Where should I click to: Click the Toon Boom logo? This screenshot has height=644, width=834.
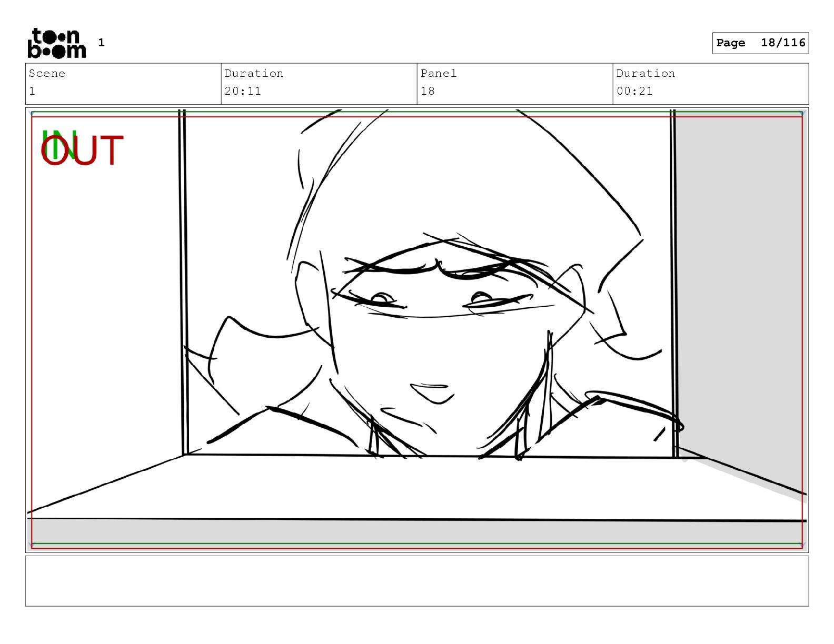point(56,43)
